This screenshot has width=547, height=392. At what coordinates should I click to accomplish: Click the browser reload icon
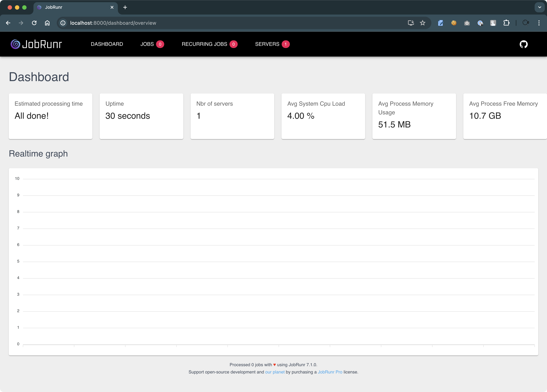(x=34, y=23)
